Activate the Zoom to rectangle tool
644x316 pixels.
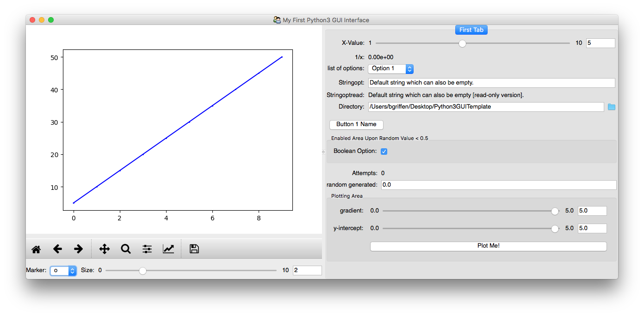pos(126,249)
